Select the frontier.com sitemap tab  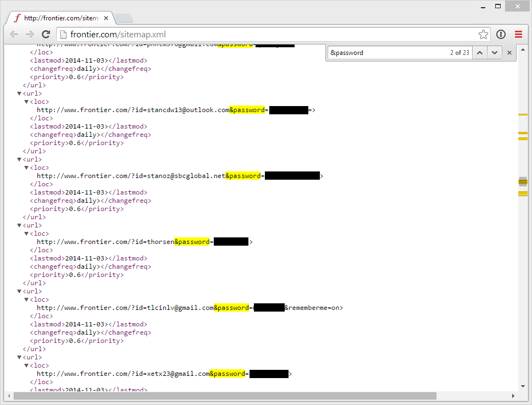click(x=61, y=18)
